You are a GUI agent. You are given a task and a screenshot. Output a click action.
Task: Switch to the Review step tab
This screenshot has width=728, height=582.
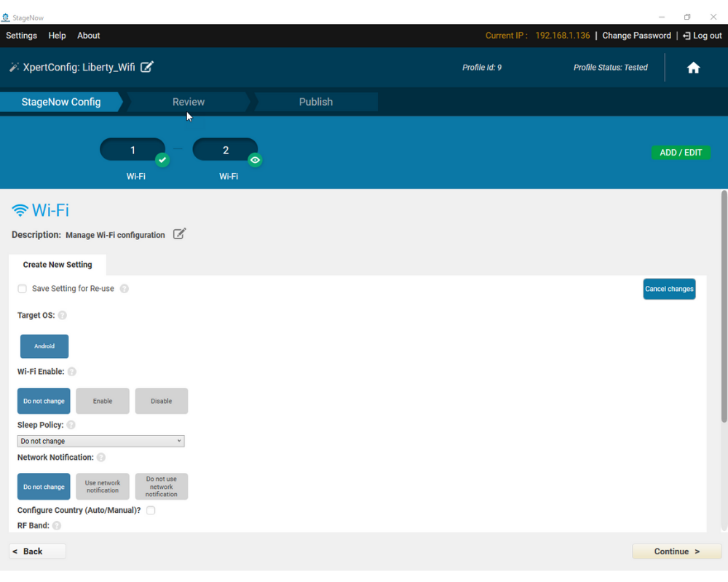coord(189,102)
